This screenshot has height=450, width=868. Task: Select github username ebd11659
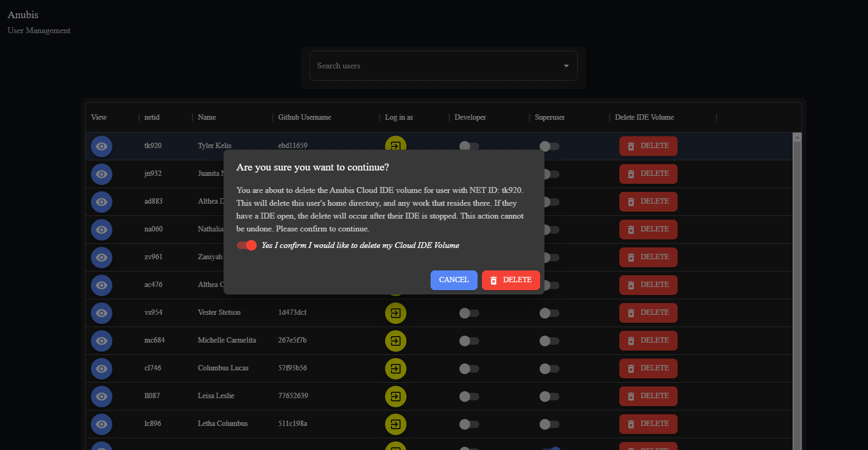[x=293, y=146]
